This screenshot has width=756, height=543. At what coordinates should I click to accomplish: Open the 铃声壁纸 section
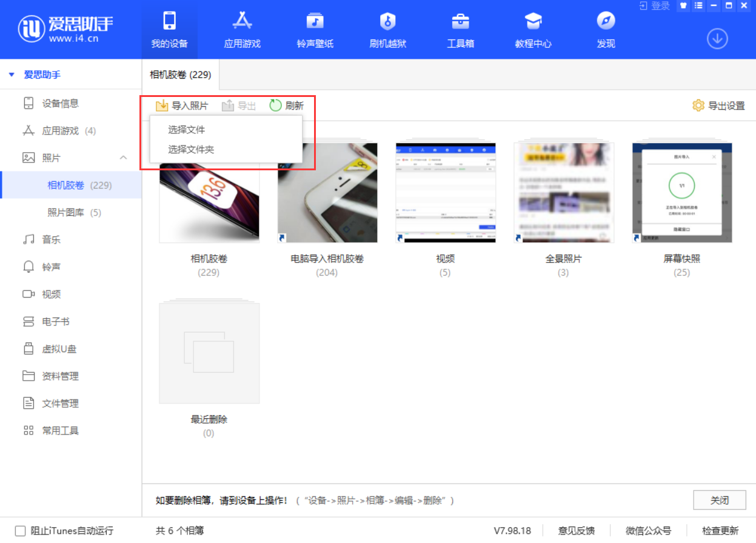click(315, 29)
